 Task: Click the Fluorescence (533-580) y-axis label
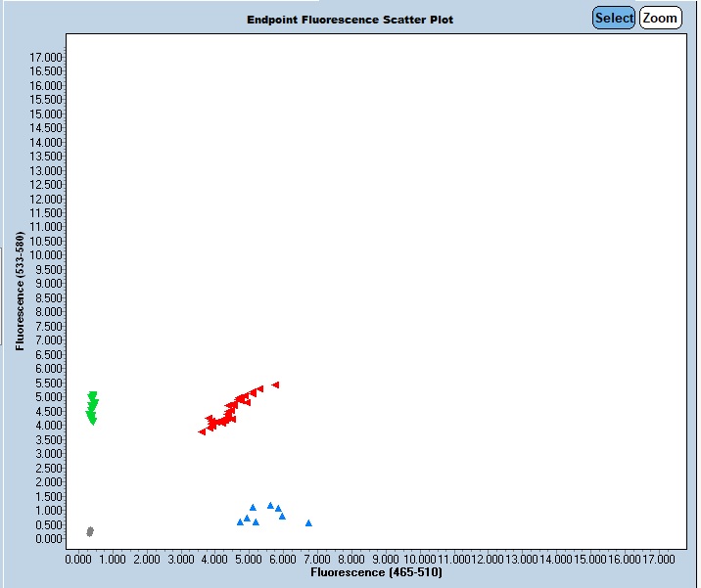tap(20, 291)
